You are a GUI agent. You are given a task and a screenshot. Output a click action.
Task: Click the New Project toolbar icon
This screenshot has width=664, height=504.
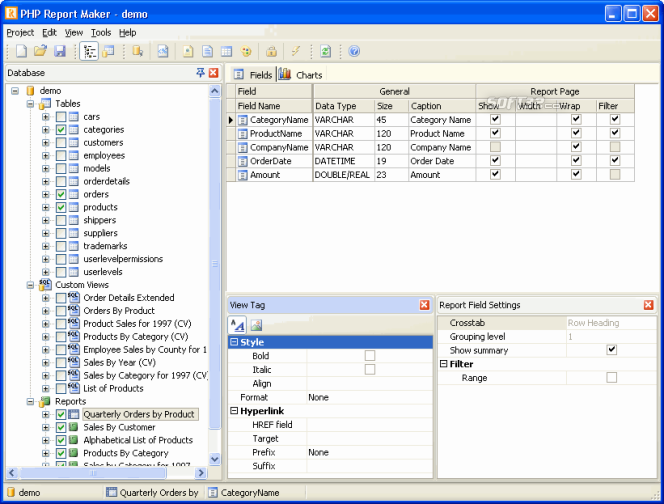(x=21, y=51)
